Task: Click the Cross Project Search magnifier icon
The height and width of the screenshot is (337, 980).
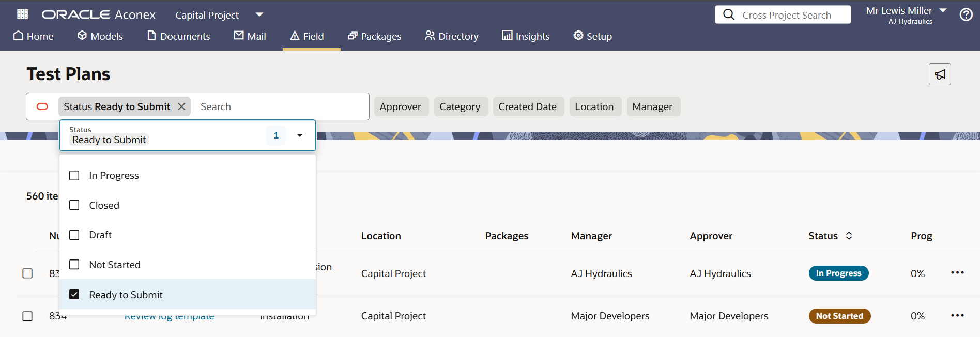Action: (x=729, y=14)
